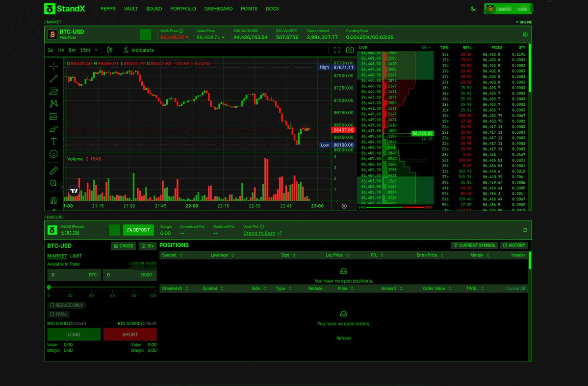Toggle dark mode moon icon
The image size is (588, 386).
coord(473,9)
